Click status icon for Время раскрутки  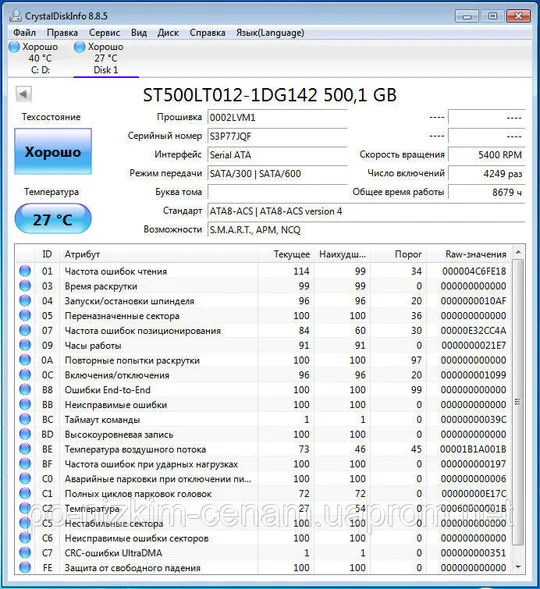click(x=25, y=286)
